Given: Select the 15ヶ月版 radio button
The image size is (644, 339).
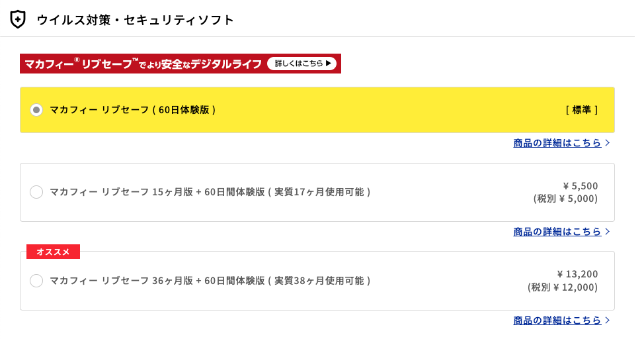Looking at the screenshot, I should (36, 192).
